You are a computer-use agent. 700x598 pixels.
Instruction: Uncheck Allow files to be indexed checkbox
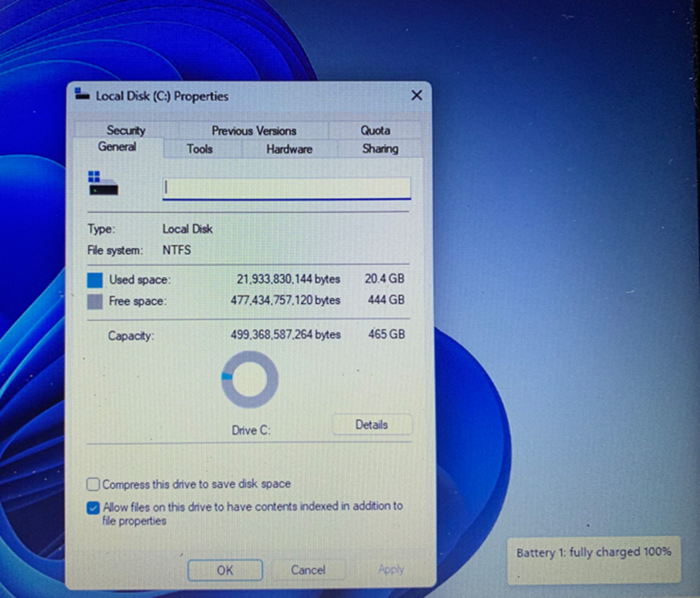tap(93, 507)
